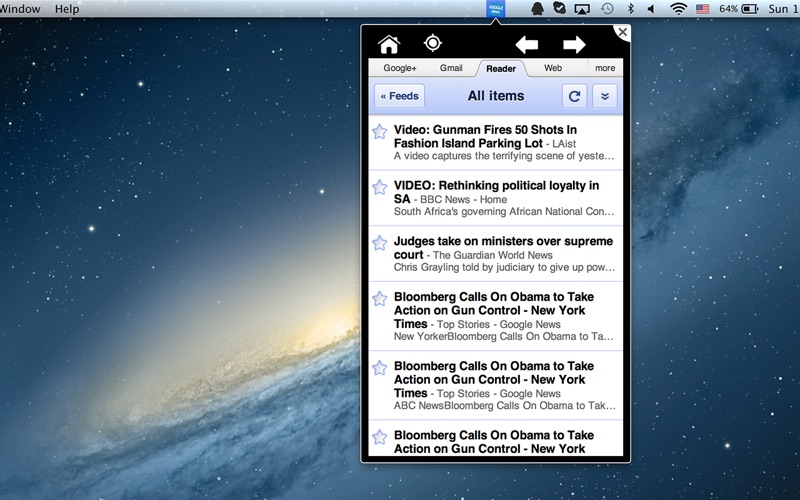The height and width of the screenshot is (500, 800).
Task: Navigate back with left arrow
Action: 527,45
